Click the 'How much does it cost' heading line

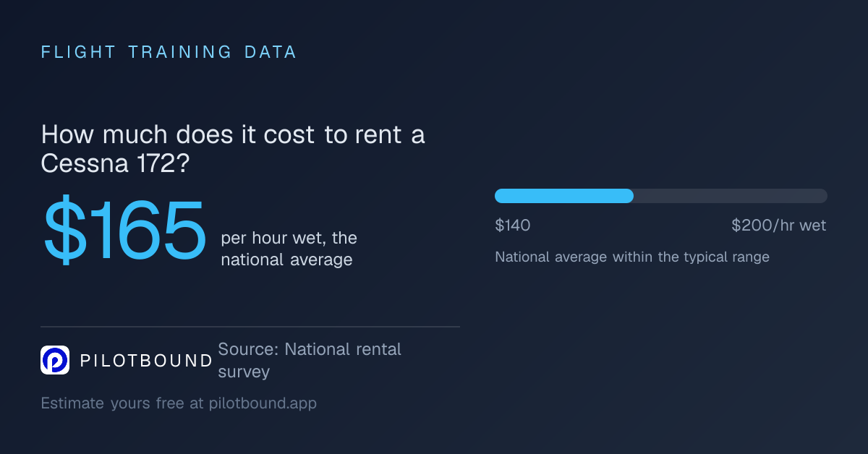[x=233, y=135]
